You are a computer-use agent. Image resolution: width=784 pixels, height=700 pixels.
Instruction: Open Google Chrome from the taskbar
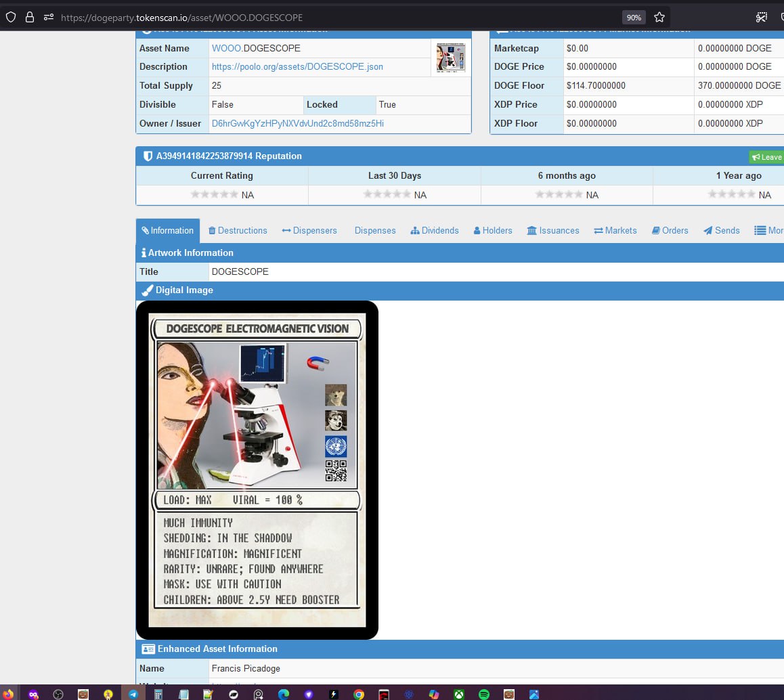point(359,694)
